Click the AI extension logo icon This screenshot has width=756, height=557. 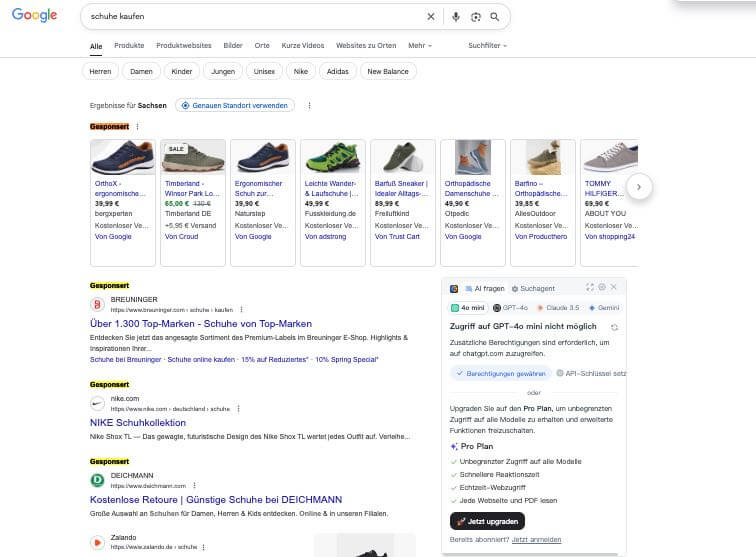pos(454,288)
